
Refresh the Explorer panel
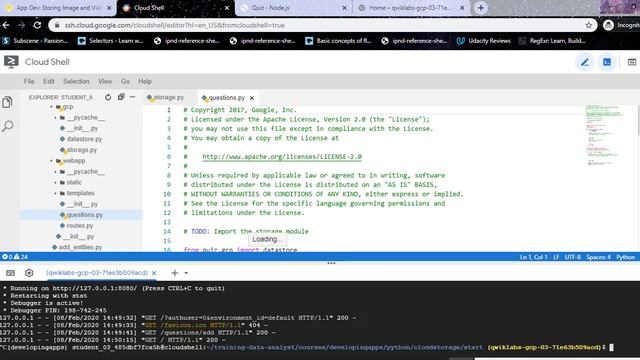[108, 97]
